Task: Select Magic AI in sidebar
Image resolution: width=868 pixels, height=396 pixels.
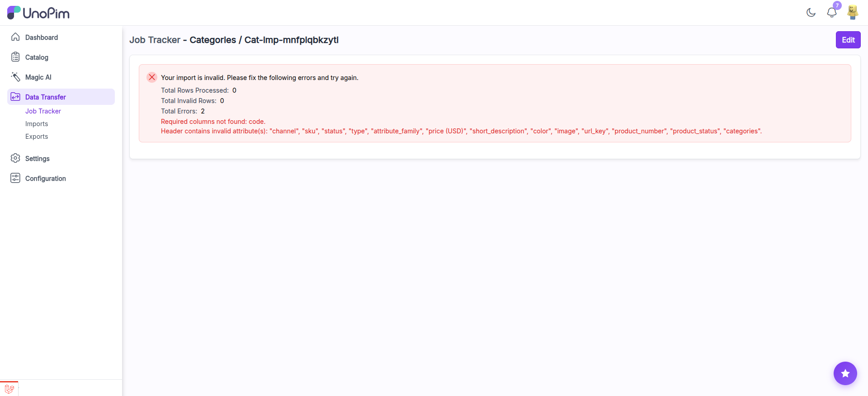Action: [x=38, y=77]
